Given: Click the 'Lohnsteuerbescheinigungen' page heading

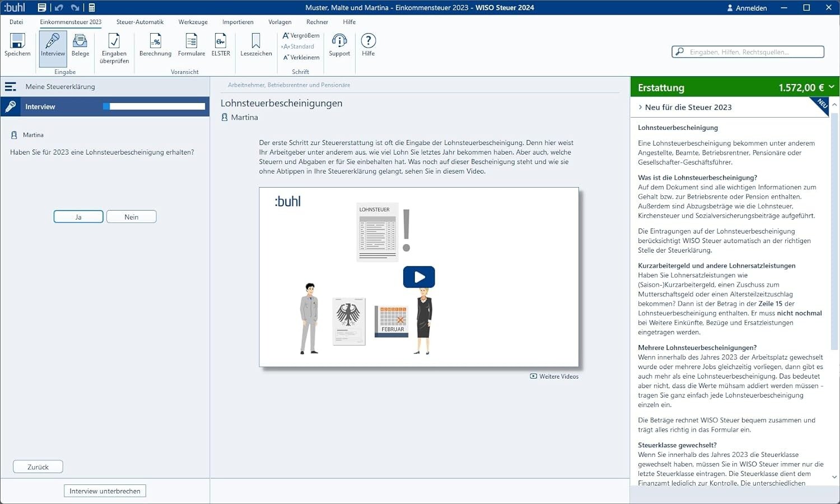Looking at the screenshot, I should [x=281, y=103].
